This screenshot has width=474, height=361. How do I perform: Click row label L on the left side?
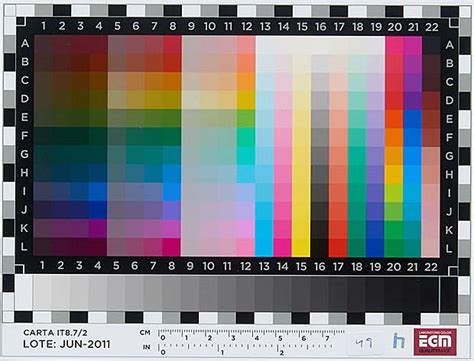(x=24, y=247)
